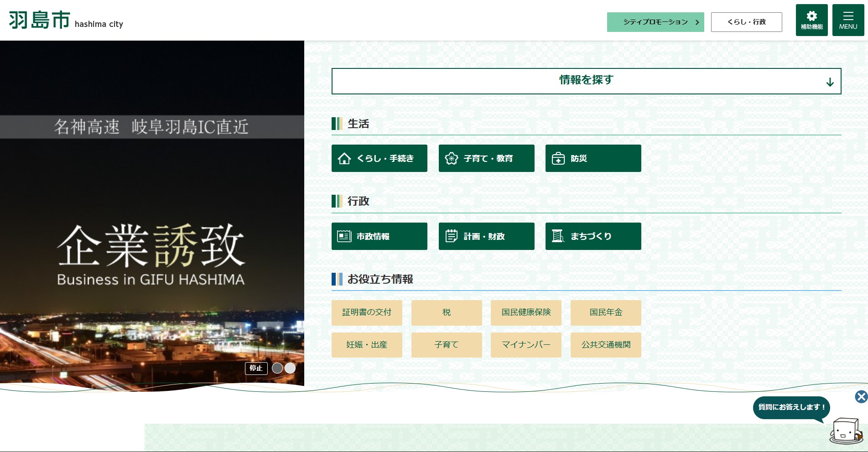Select the second slide indicator dot
This screenshot has width=868, height=452.
(x=290, y=368)
